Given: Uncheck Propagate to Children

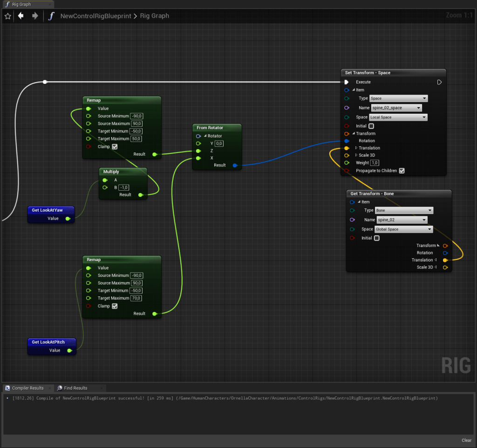Looking at the screenshot, I should [402, 171].
